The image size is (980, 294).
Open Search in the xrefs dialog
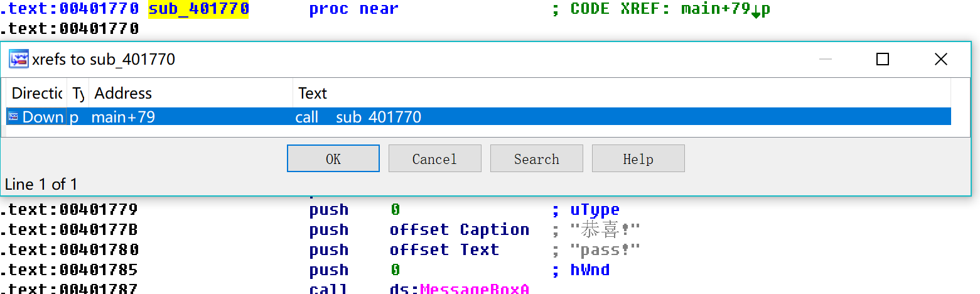pos(537,158)
